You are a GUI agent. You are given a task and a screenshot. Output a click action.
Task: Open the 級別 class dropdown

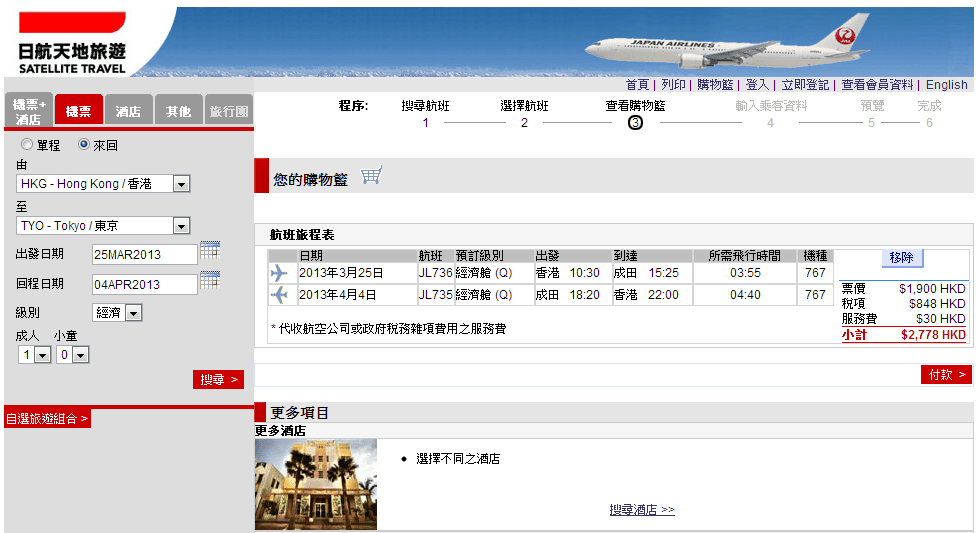[133, 313]
